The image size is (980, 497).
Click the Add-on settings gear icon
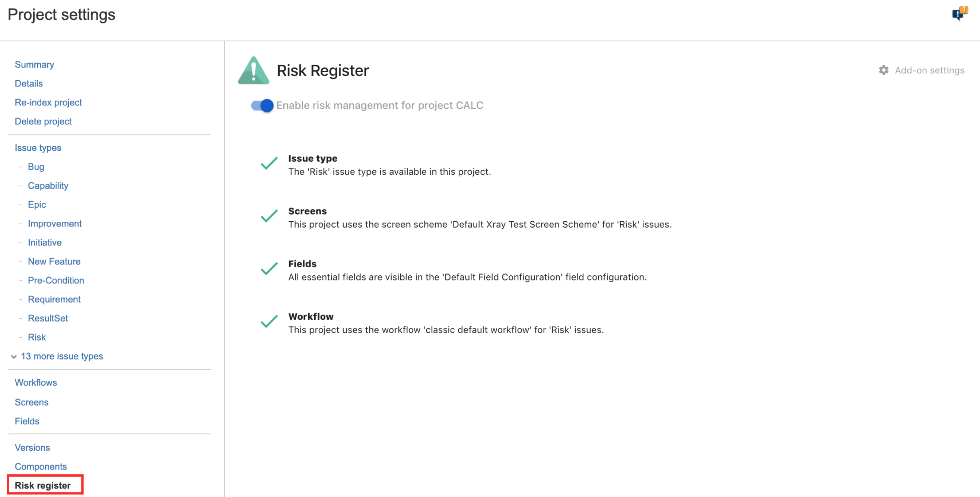(x=883, y=70)
